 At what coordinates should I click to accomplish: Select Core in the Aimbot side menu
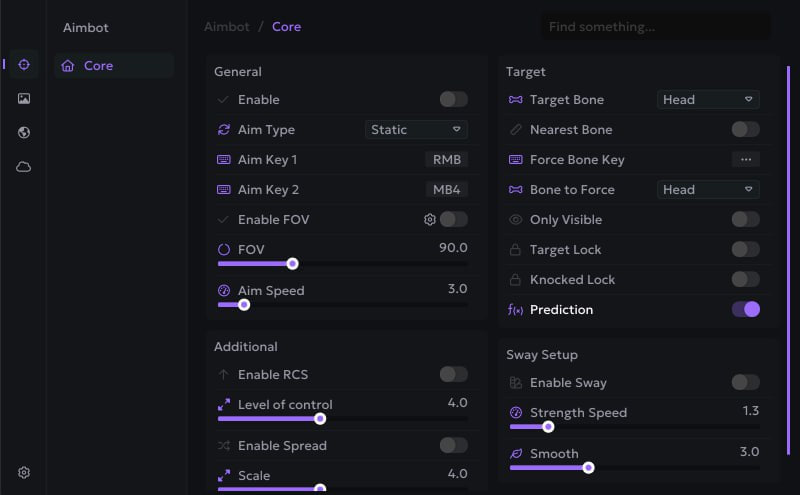click(98, 66)
